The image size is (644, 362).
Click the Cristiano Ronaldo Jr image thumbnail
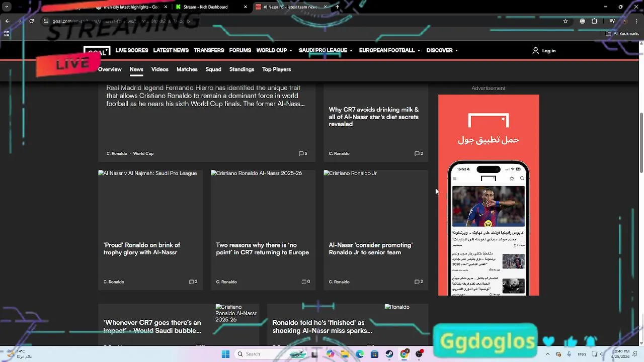pyautogui.click(x=376, y=201)
